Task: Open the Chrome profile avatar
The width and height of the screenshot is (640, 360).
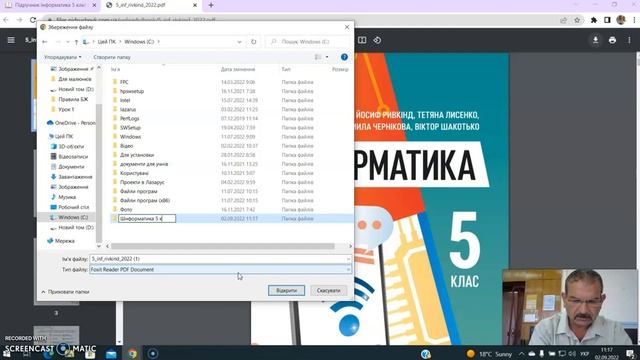Action: click(x=621, y=20)
